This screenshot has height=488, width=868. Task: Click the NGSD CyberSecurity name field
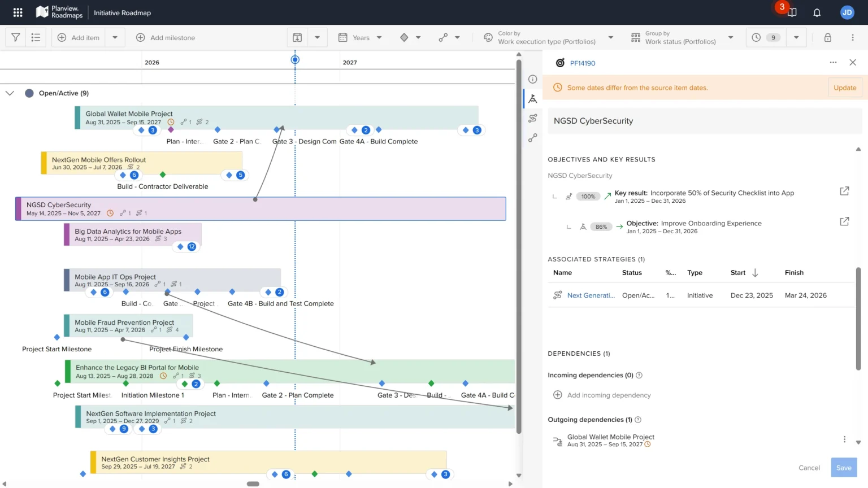(705, 121)
